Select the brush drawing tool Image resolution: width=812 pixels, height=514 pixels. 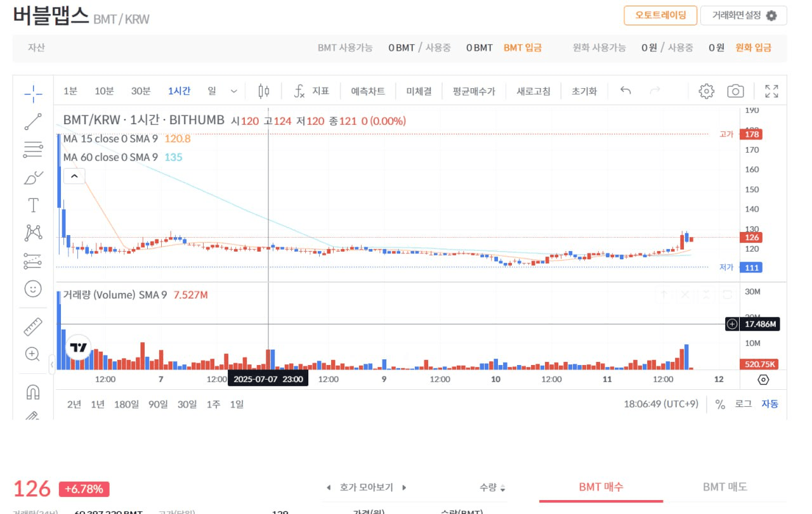(x=33, y=178)
